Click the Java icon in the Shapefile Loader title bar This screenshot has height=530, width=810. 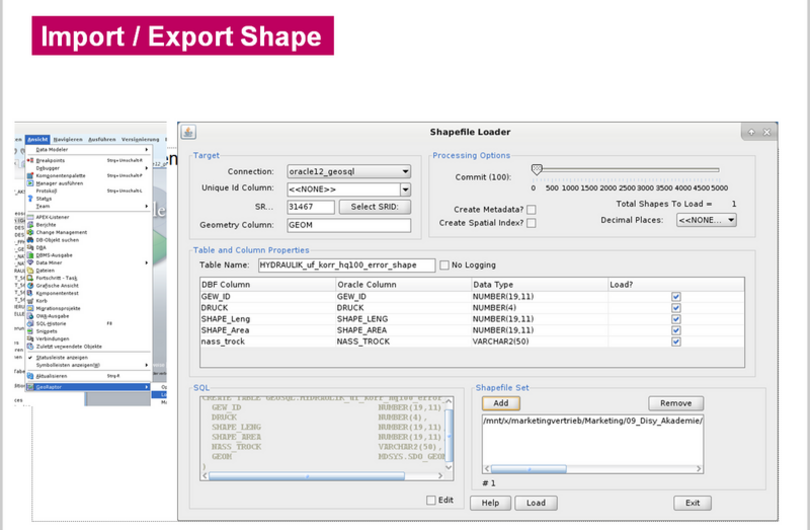pos(189,132)
